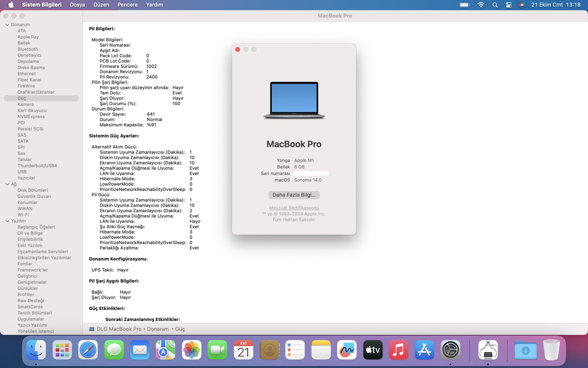This screenshot has height=368, width=588.
Task: Open Maps app in the Dock
Action: click(166, 350)
